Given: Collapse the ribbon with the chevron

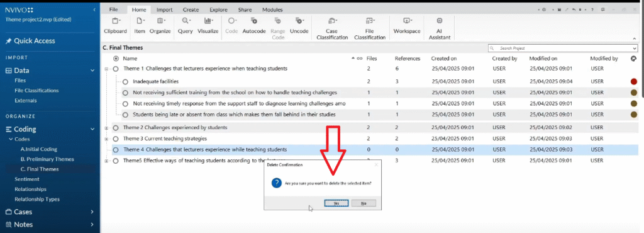Looking at the screenshot, I should [x=635, y=38].
